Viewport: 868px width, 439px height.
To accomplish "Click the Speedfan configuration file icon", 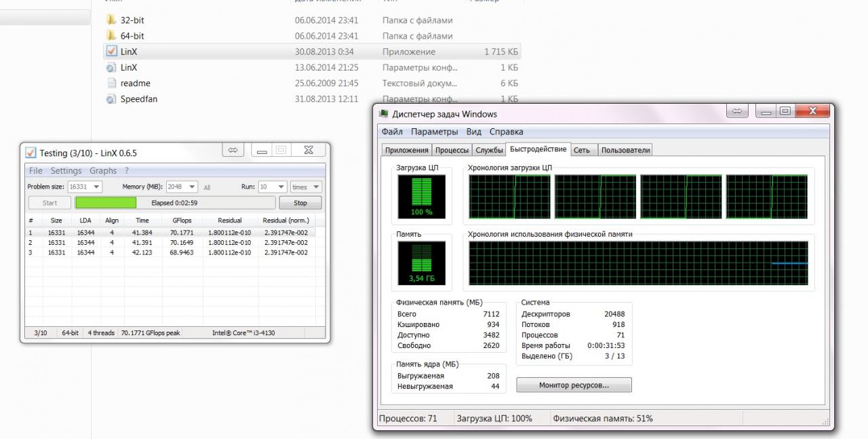I will pyautogui.click(x=111, y=99).
